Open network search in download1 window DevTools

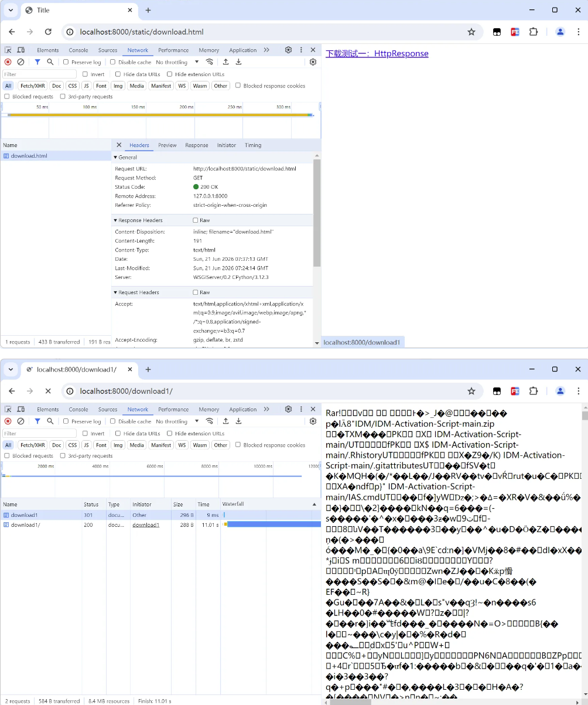click(x=50, y=421)
